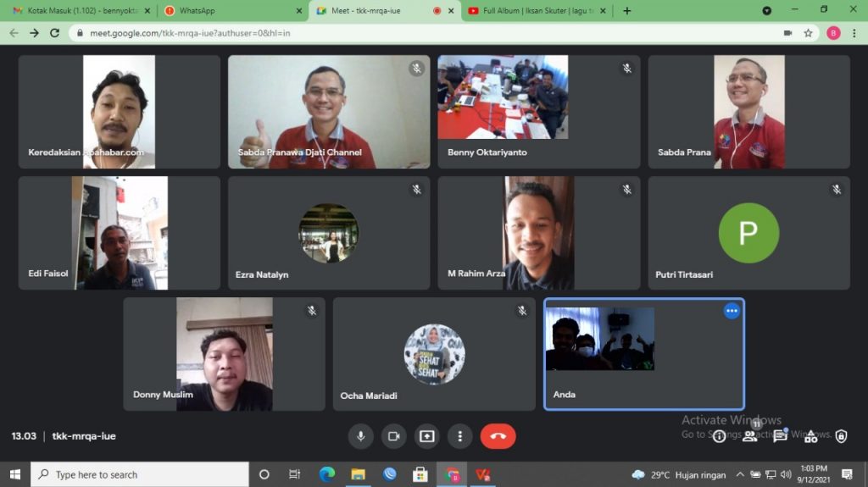
Task: Open host controls shield icon
Action: [x=841, y=436]
